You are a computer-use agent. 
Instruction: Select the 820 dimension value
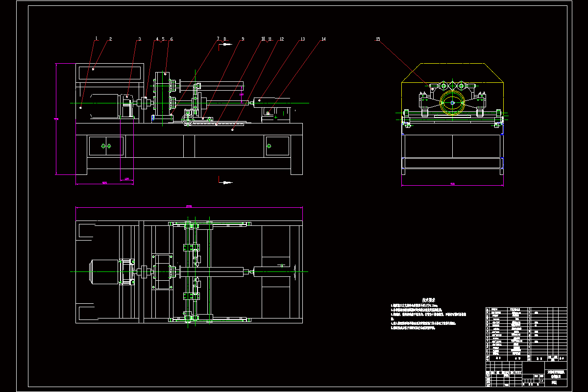104,183
